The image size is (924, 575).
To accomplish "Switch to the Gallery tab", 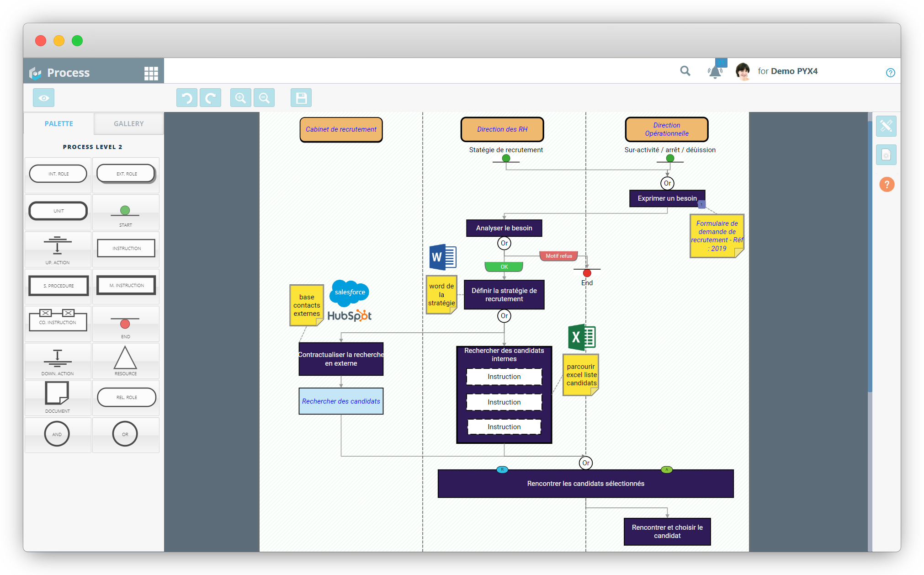I will click(129, 123).
